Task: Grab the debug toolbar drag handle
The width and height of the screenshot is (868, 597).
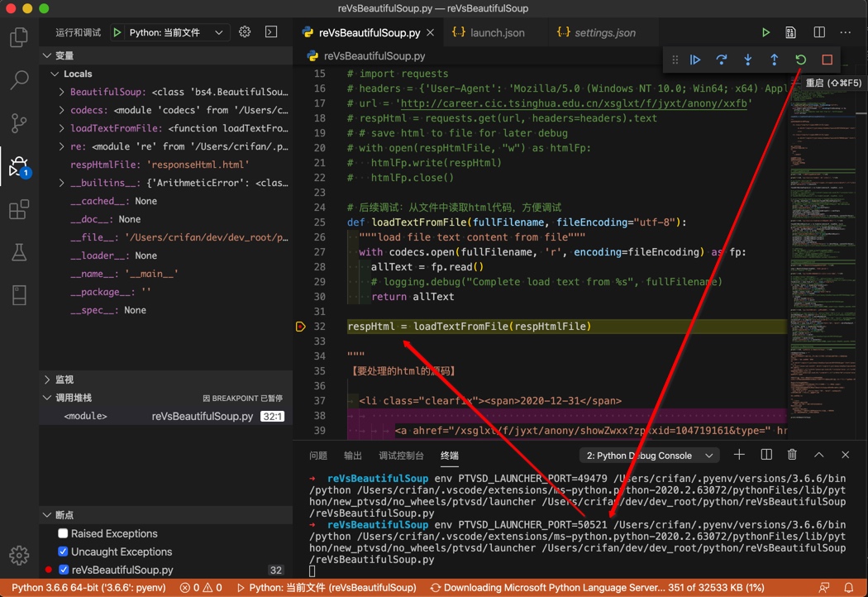Action: click(x=675, y=60)
